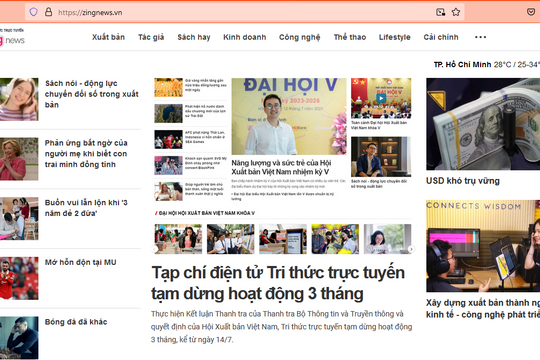Click the Đại Hội V main feature image
Screen dimensions: 540x360
289,116
